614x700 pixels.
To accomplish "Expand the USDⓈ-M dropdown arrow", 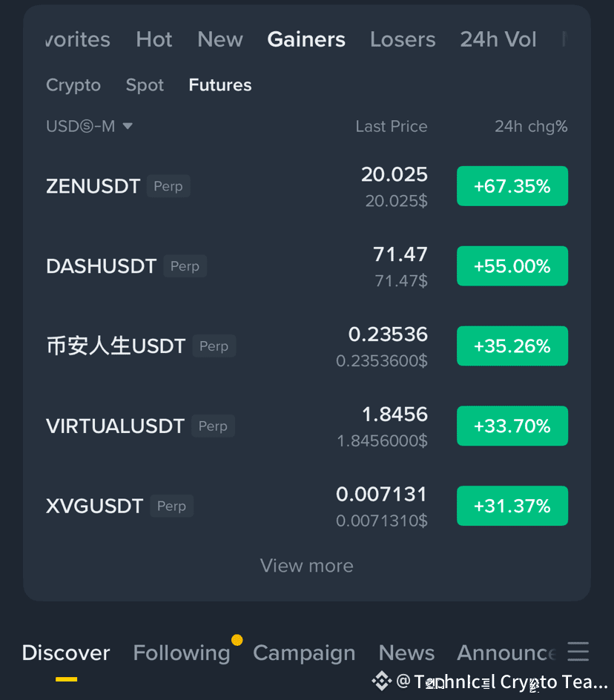I will (x=128, y=126).
